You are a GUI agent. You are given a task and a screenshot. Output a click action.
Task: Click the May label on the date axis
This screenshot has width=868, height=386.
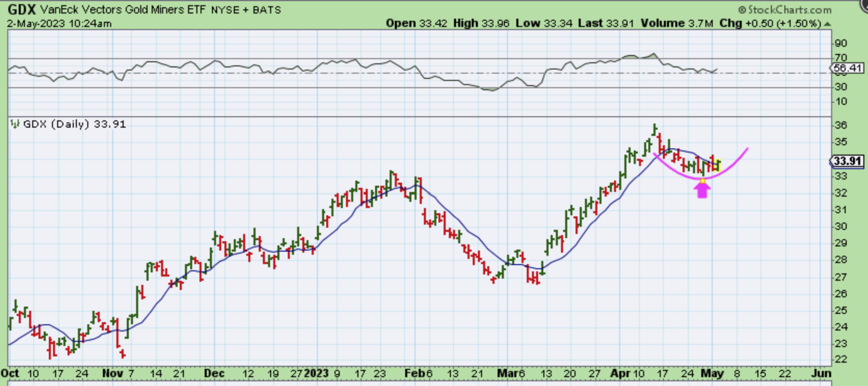pos(712,374)
